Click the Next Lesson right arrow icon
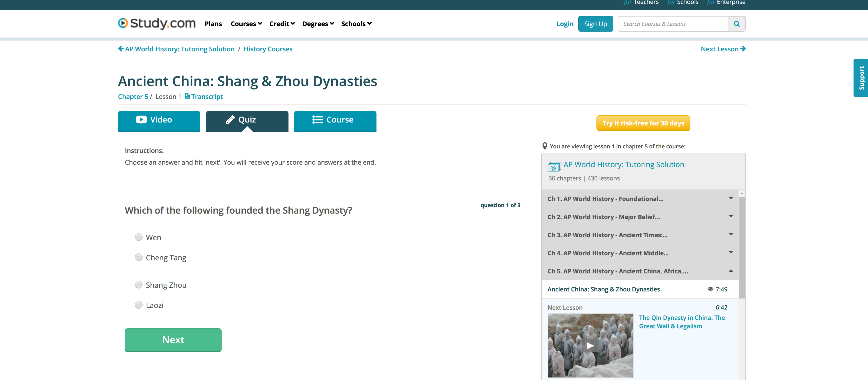The image size is (868, 380). coord(743,49)
